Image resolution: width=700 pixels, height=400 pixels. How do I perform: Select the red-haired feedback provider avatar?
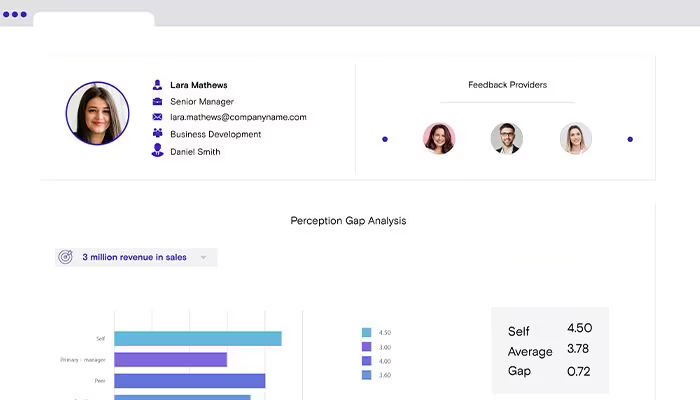coord(439,138)
